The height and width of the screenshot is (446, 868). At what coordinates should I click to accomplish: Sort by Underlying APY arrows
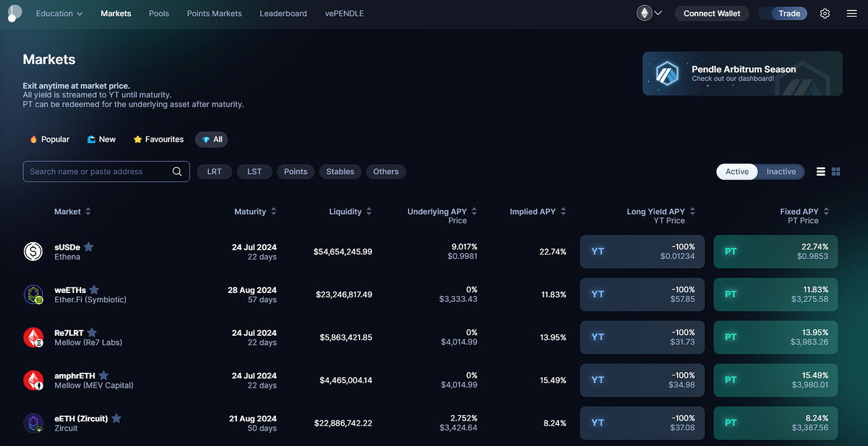[x=474, y=212]
